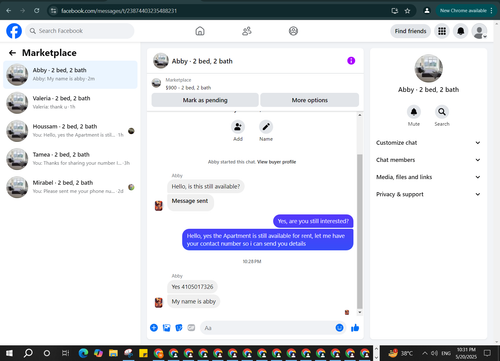The image size is (500, 361).
Task: Open the emoji picker
Action: (x=339, y=328)
